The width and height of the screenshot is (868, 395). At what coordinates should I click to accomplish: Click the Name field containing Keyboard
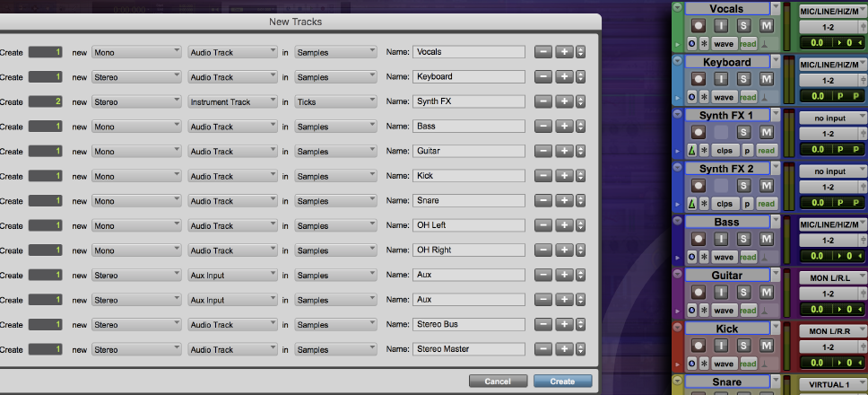click(469, 76)
